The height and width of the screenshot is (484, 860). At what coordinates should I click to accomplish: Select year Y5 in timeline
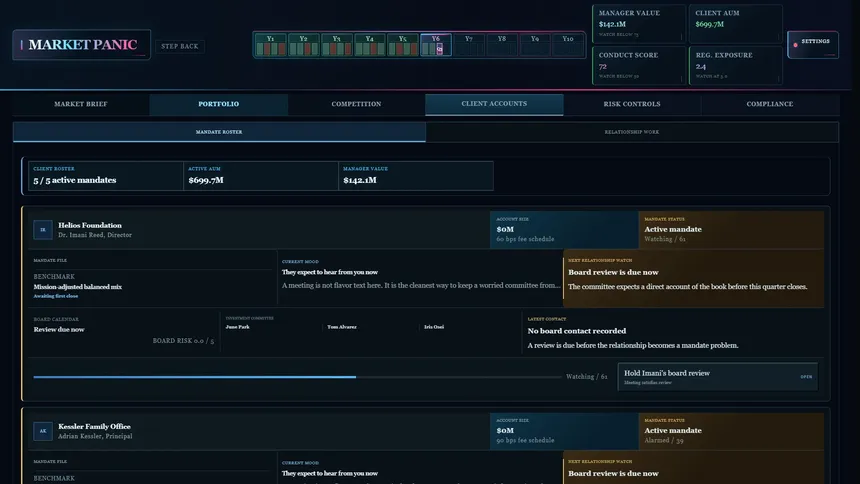pyautogui.click(x=403, y=44)
